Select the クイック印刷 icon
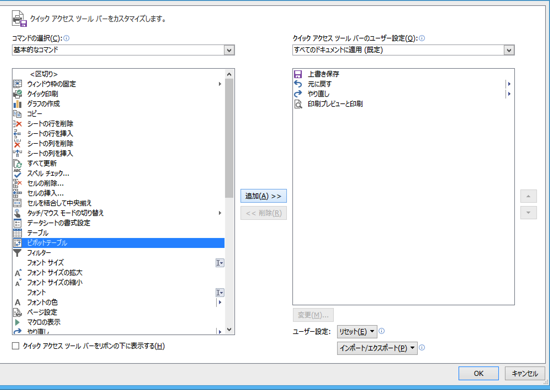 [x=17, y=94]
